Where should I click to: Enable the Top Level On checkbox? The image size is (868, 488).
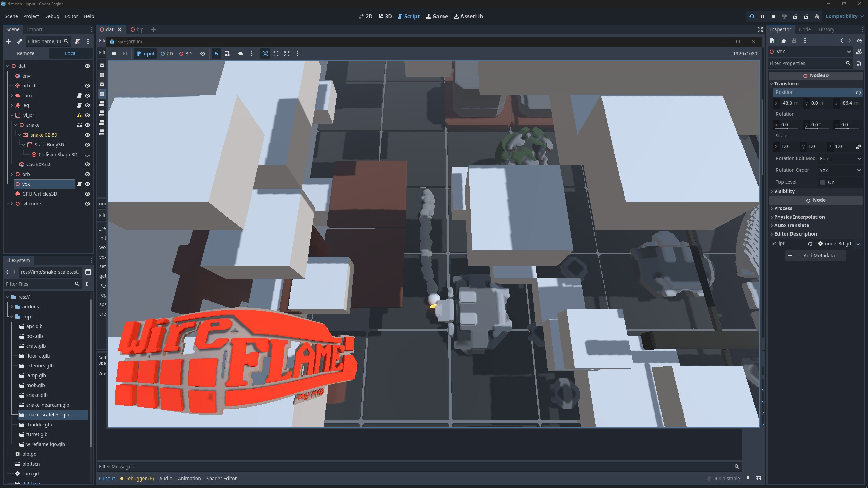coord(823,182)
